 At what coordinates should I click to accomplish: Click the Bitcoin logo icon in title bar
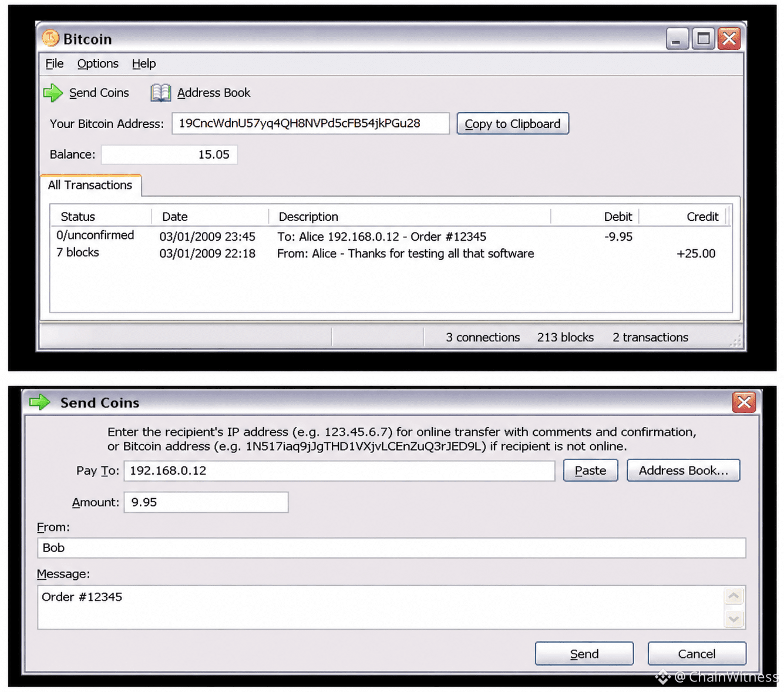click(x=51, y=39)
